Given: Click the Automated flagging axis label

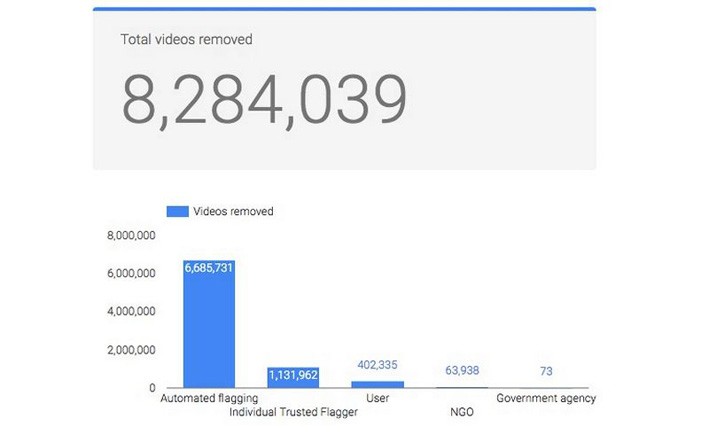Looking at the screenshot, I should tap(208, 398).
